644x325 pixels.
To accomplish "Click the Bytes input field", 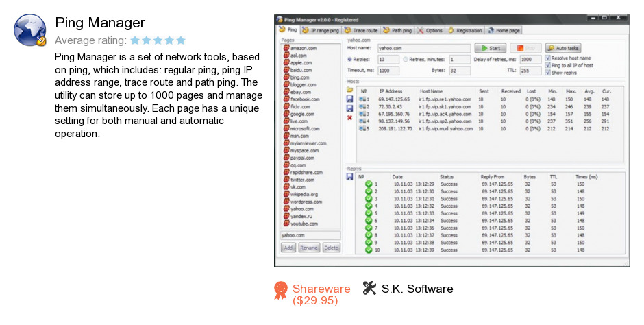I will tap(460, 70).
